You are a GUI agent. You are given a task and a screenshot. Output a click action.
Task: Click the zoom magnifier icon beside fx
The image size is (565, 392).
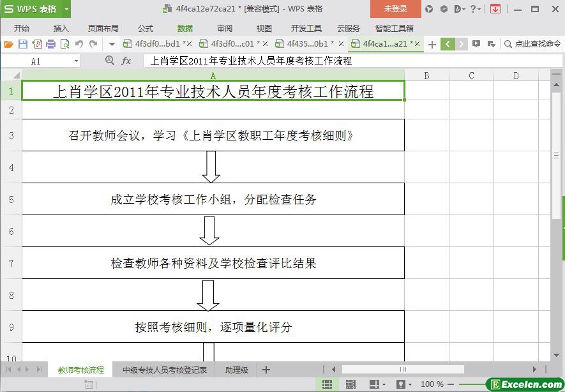(x=110, y=61)
